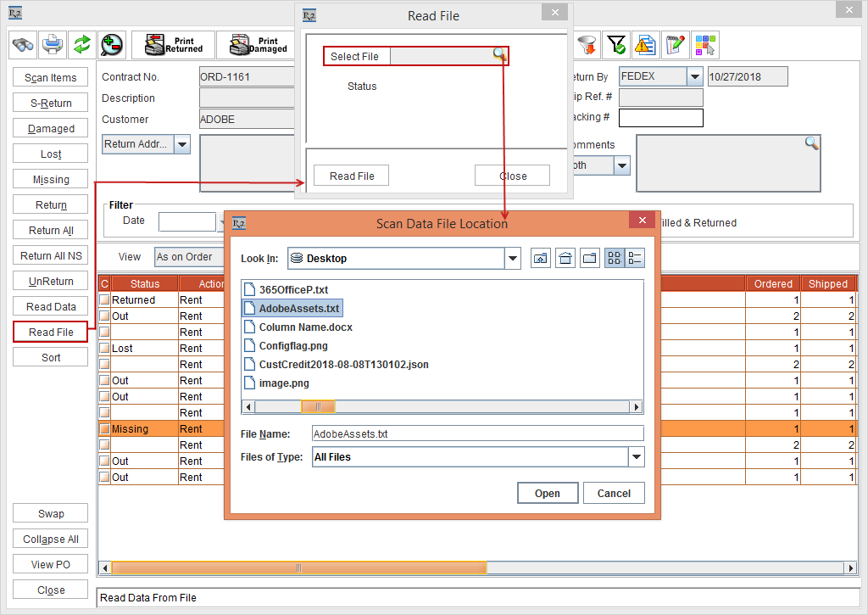This screenshot has height=615, width=868.
Task: Click the green refresh arrows icon
Action: click(x=81, y=44)
